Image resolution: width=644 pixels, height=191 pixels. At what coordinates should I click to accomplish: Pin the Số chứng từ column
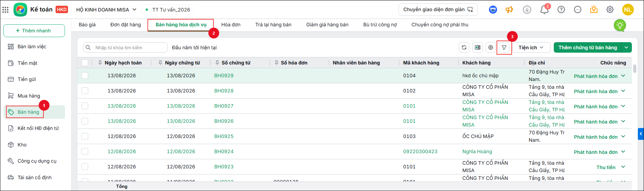[x=217, y=63]
